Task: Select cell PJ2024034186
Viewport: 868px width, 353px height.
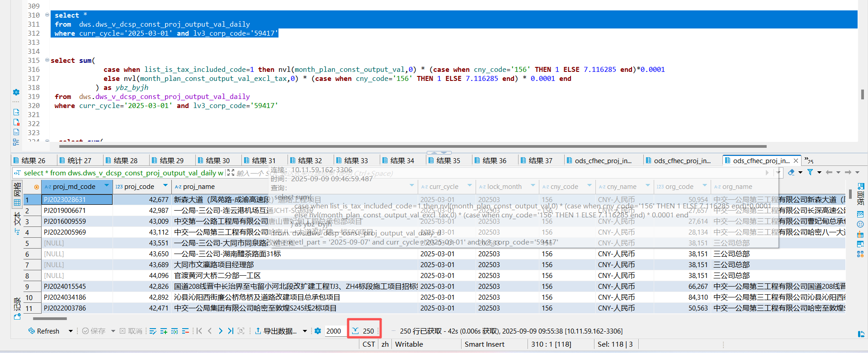Action: [x=77, y=297]
